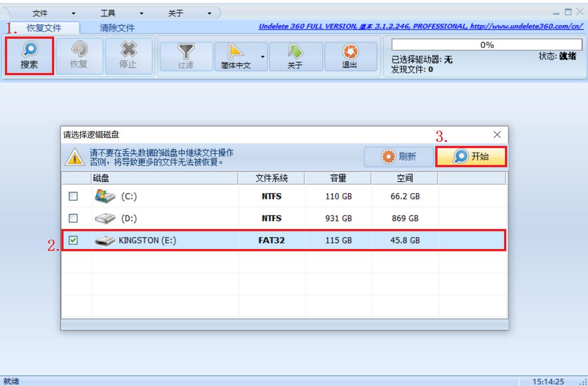The width and height of the screenshot is (588, 386).
Task: Open the language selector dropdown arrow
Action: point(263,57)
